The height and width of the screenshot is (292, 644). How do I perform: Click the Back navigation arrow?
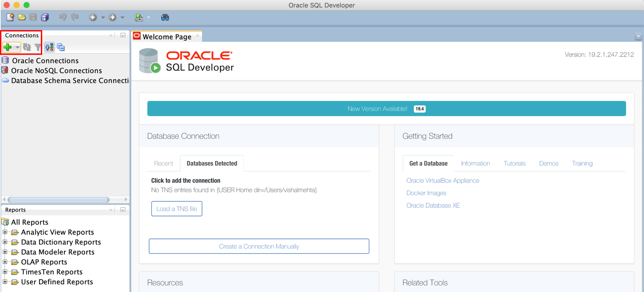click(93, 17)
